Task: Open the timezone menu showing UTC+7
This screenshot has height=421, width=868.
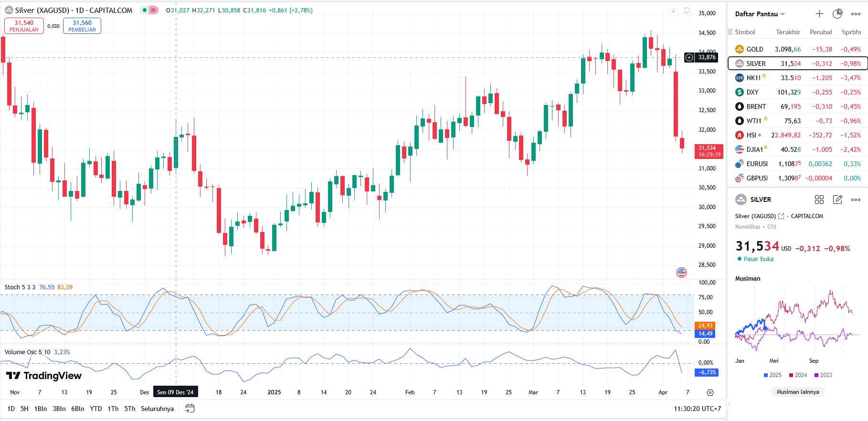Action: click(x=697, y=409)
